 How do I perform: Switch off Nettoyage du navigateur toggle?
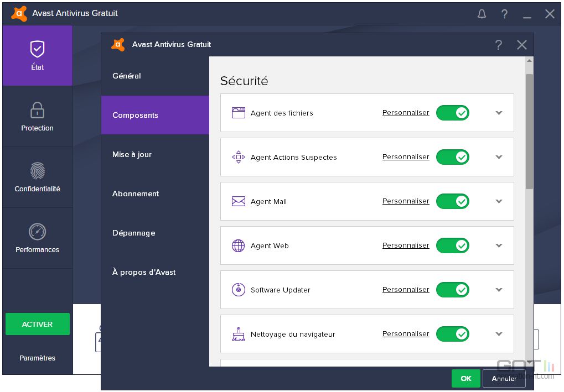tap(453, 334)
